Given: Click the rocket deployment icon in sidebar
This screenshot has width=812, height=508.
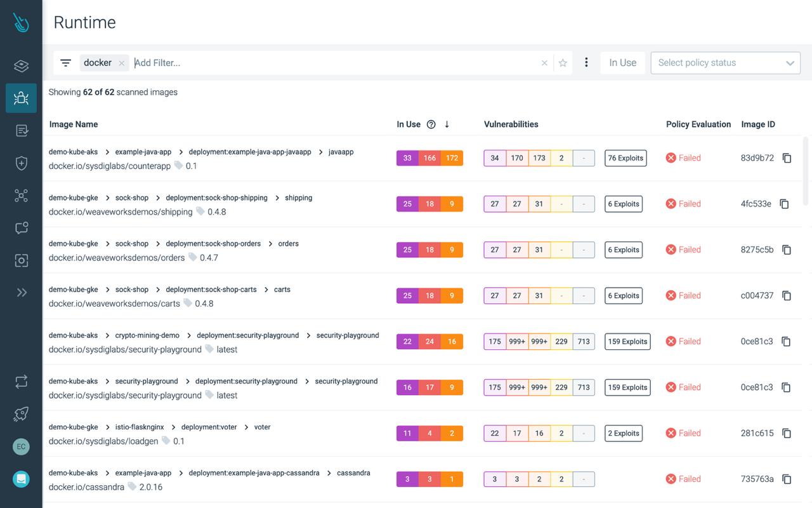Looking at the screenshot, I should [x=21, y=413].
